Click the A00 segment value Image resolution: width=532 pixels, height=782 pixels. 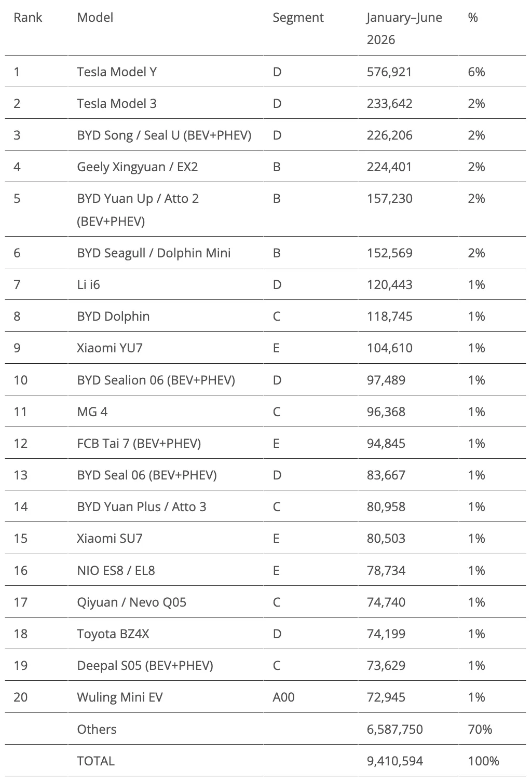coord(283,697)
